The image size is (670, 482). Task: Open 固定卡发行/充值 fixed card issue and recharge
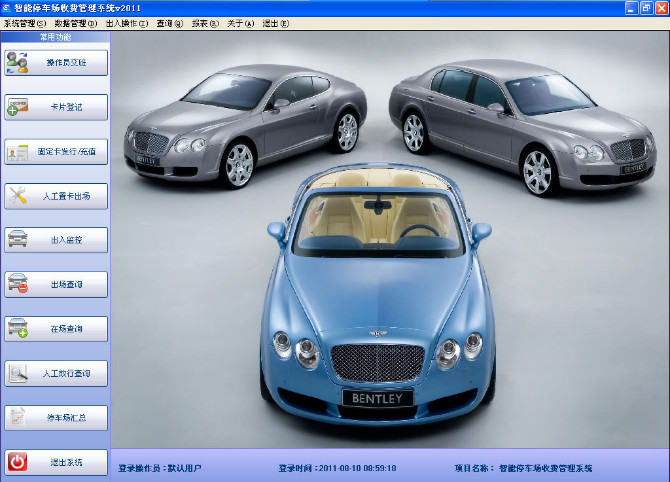point(56,152)
